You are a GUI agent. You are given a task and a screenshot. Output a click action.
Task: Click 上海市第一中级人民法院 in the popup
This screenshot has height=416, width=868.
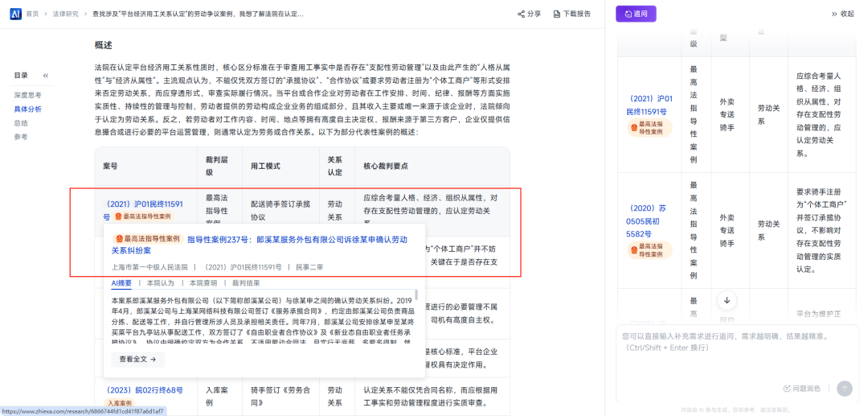(x=149, y=267)
